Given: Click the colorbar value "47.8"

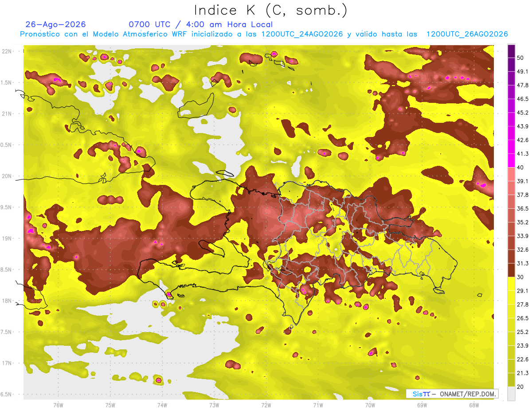Looking at the screenshot, I should point(523,85).
